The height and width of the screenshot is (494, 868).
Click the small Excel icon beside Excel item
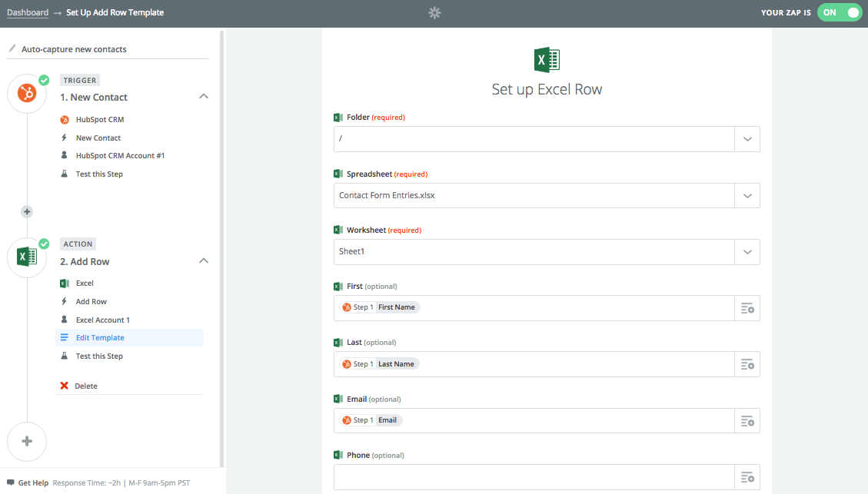(65, 283)
